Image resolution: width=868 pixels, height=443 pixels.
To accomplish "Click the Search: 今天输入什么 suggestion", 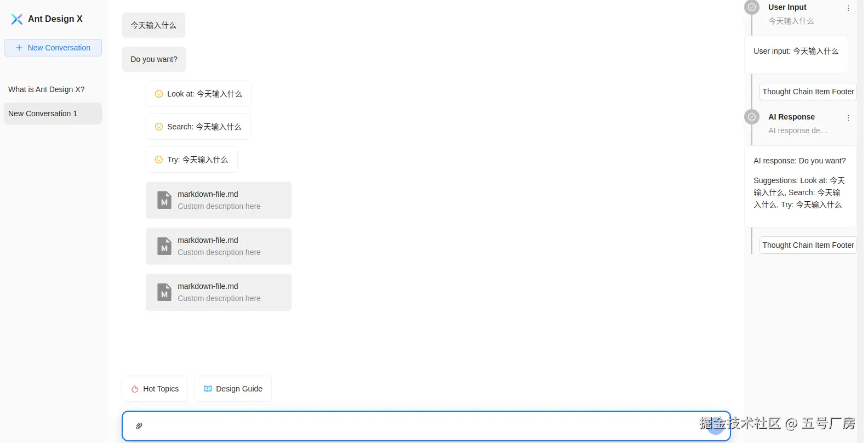I will pos(198,127).
